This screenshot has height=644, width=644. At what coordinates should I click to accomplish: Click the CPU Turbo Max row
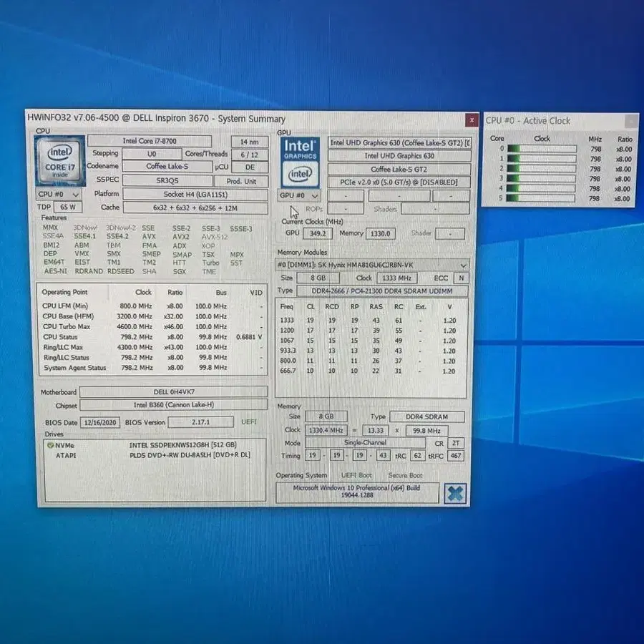click(x=152, y=326)
